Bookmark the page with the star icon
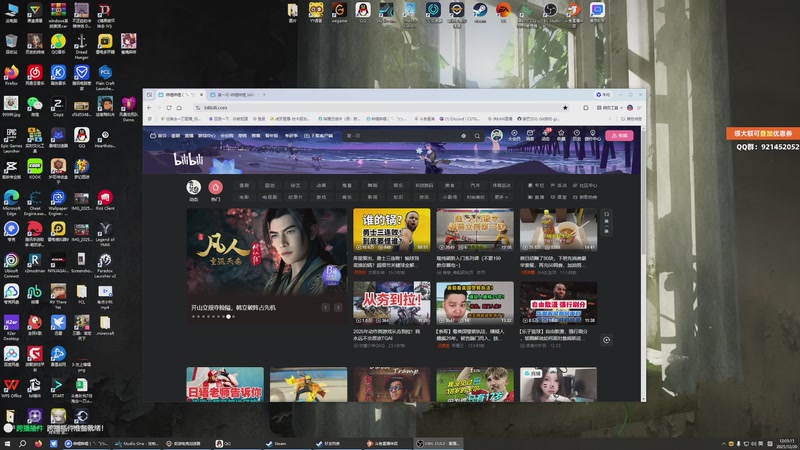 click(x=565, y=108)
